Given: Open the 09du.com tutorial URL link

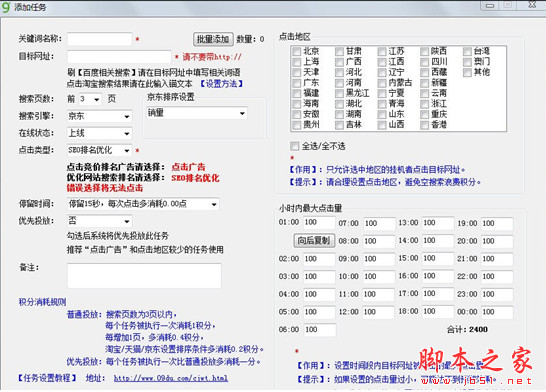Looking at the screenshot, I should 171,378.
